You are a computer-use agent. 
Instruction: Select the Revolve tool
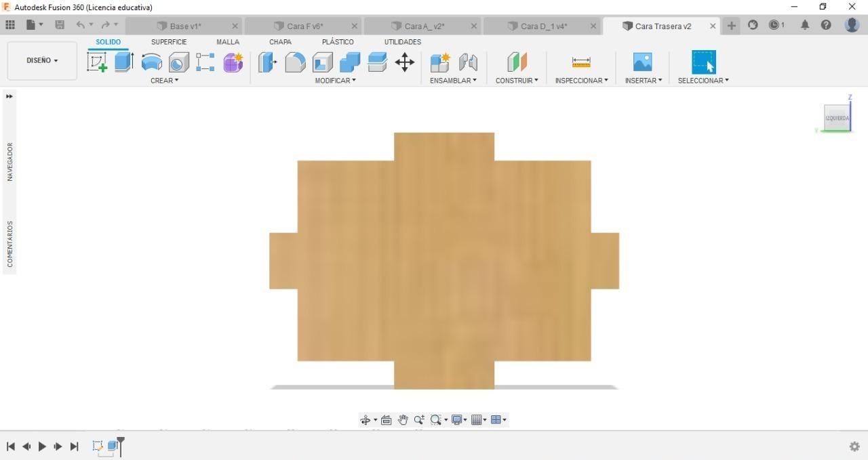151,63
